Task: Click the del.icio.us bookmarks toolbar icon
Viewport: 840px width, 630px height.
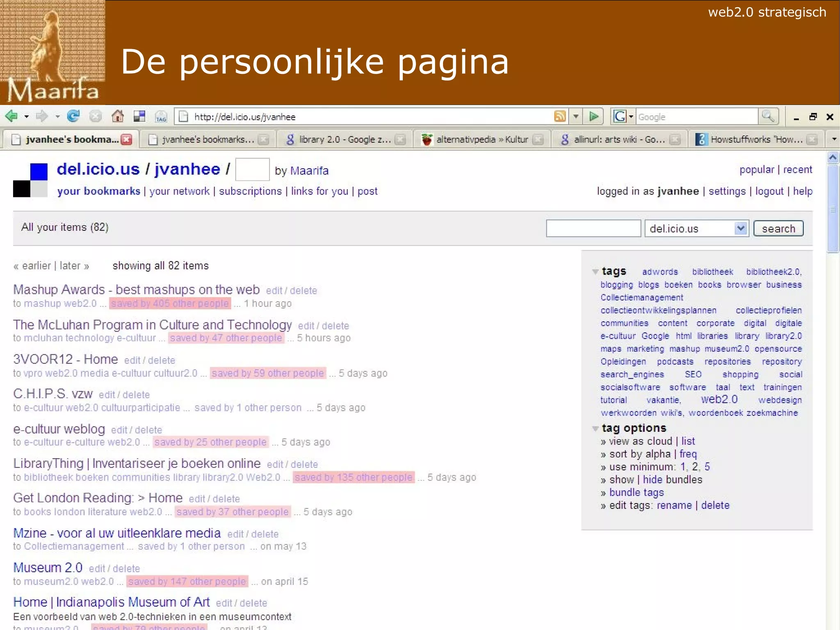Action: pyautogui.click(x=139, y=117)
